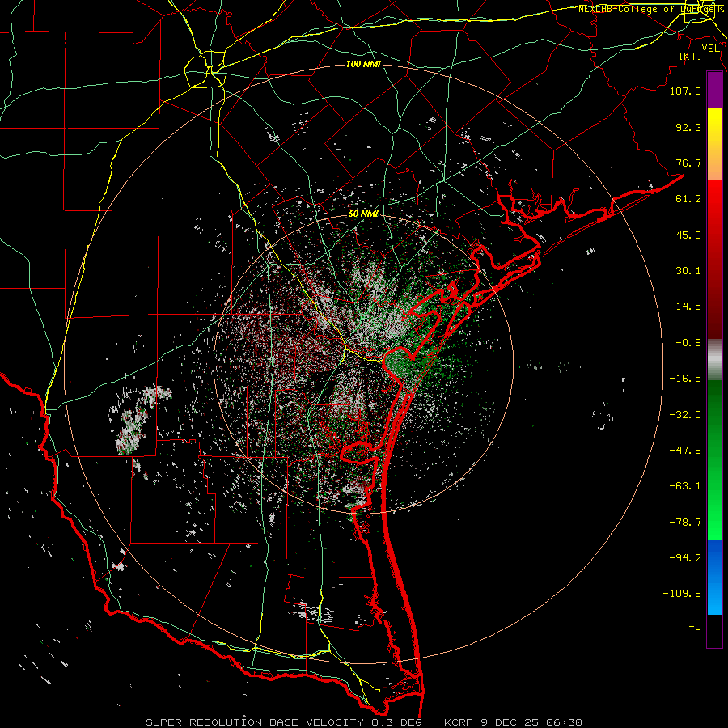Click the 45.6 legend value
The width and height of the screenshot is (728, 728).
click(688, 235)
